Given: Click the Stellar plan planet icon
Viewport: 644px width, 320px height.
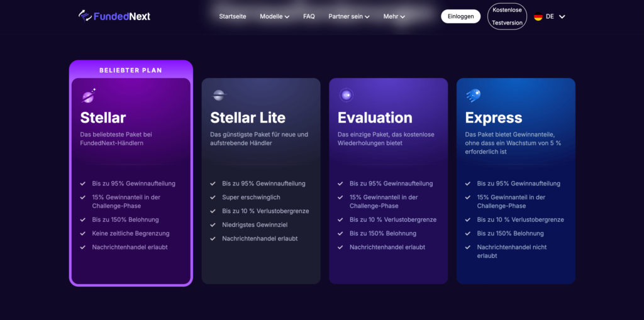Looking at the screenshot, I should (x=89, y=96).
